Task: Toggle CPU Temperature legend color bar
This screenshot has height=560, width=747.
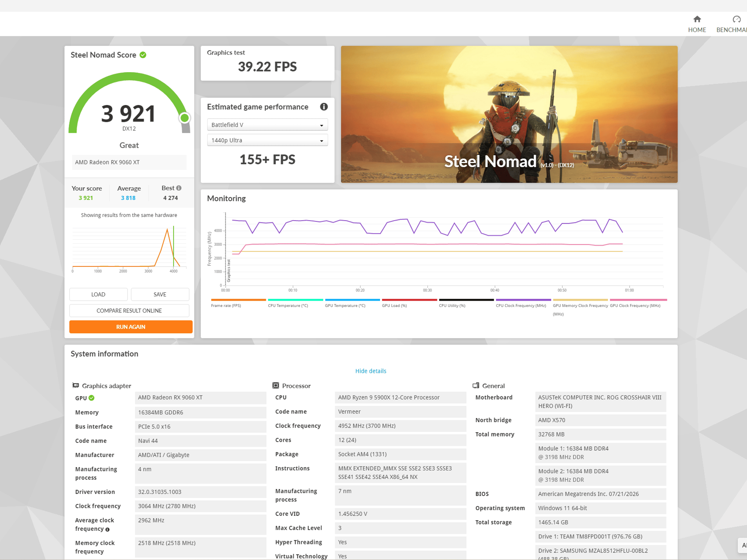Action: [295, 300]
